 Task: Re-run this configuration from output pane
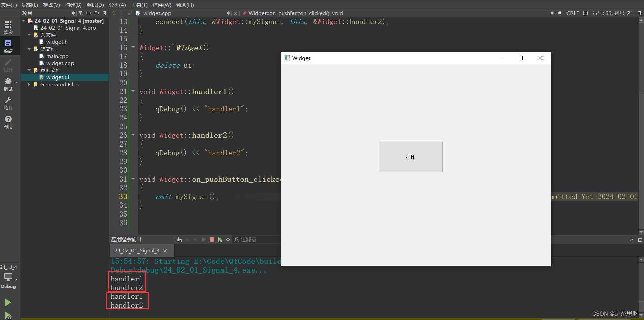click(203, 239)
